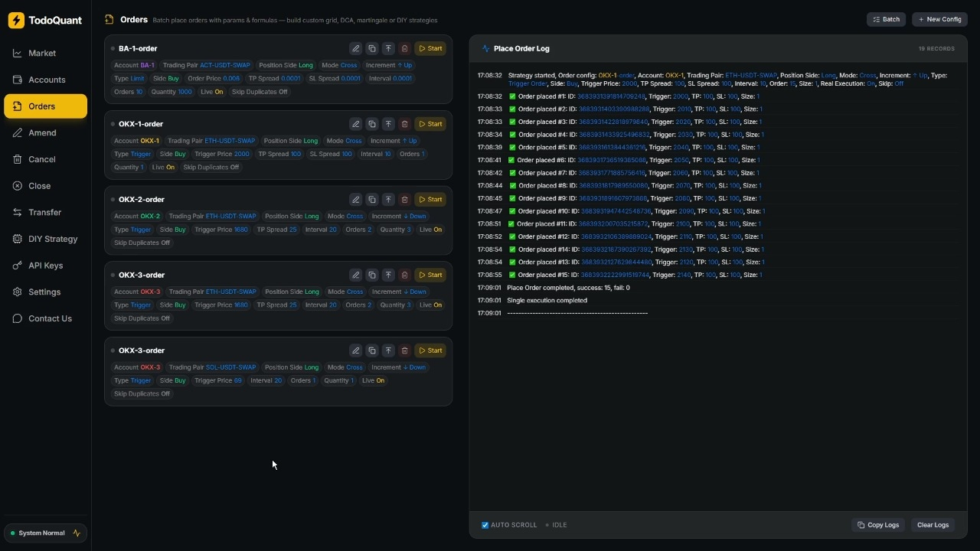
Task: Start the OKX-1-order strategy
Action: [430, 124]
